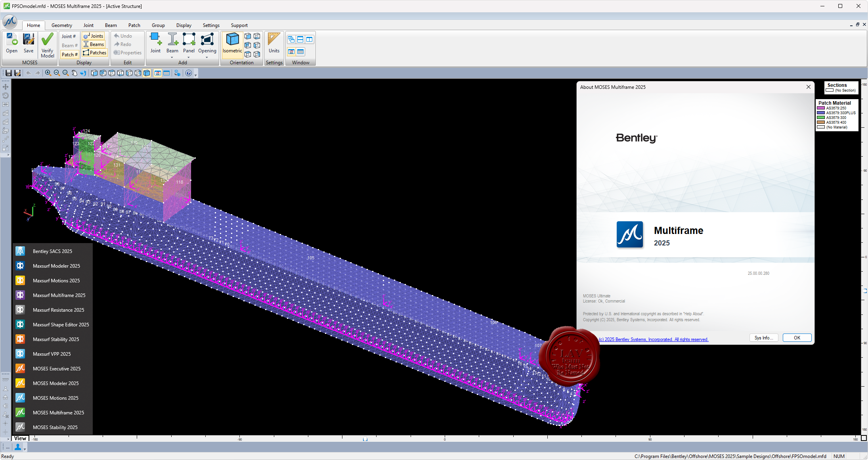868x460 pixels.
Task: Click the blue rotate view icon
Action: coord(83,73)
